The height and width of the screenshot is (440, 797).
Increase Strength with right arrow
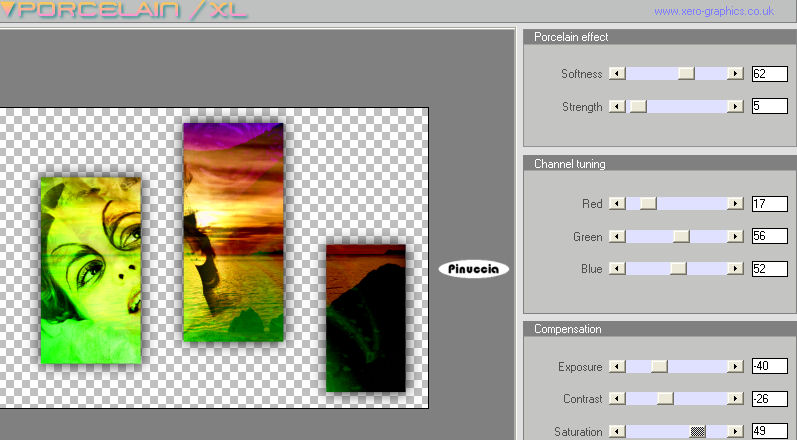click(735, 106)
